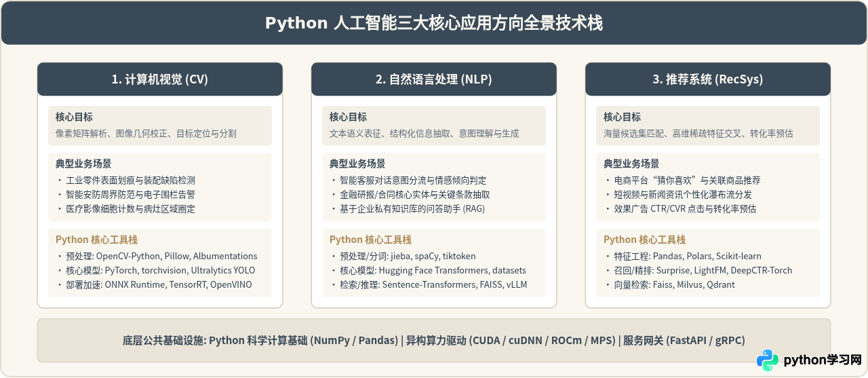The width and height of the screenshot is (868, 378).
Task: Click "检索/推理: Sentence-Transformers, FAISS, vLLM" line
Action: click(433, 285)
